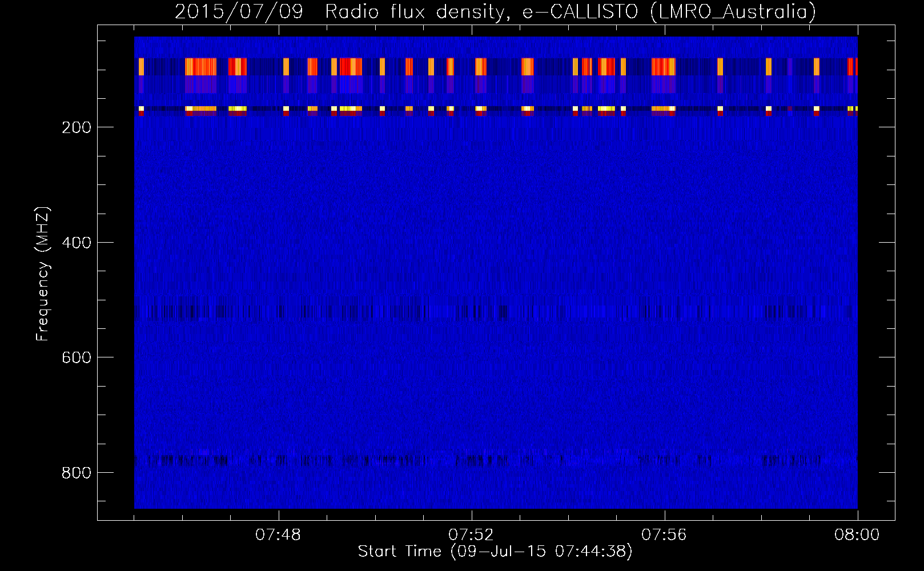Click the 07:48 time tick label
The image size is (924, 571).
(278, 535)
